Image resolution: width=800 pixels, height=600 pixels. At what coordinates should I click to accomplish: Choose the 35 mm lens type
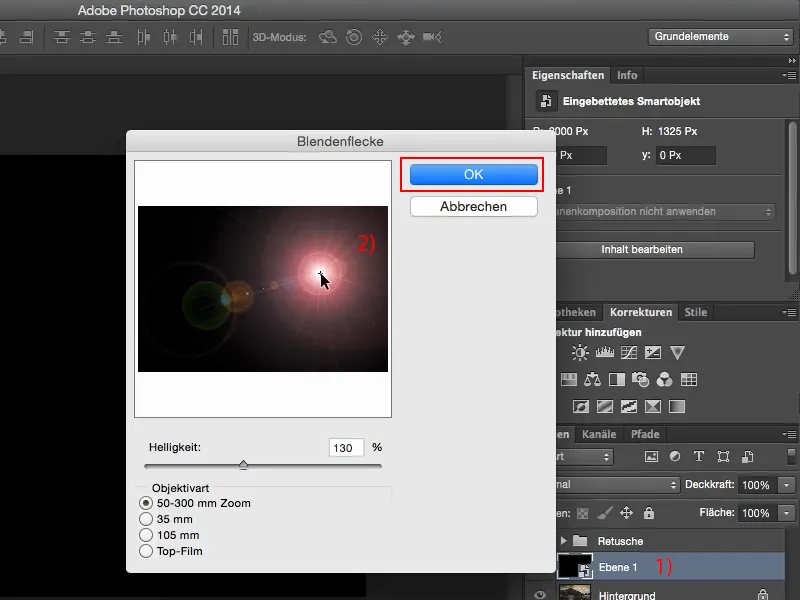pos(147,519)
